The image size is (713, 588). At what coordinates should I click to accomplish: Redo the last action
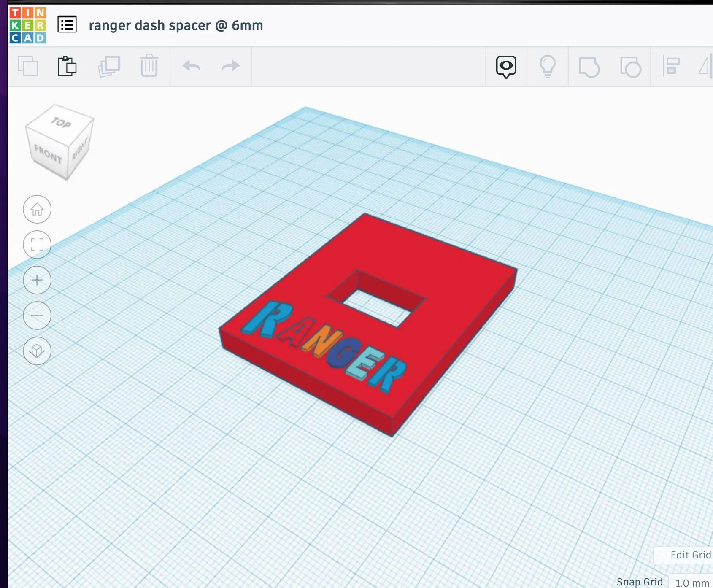[x=231, y=66]
